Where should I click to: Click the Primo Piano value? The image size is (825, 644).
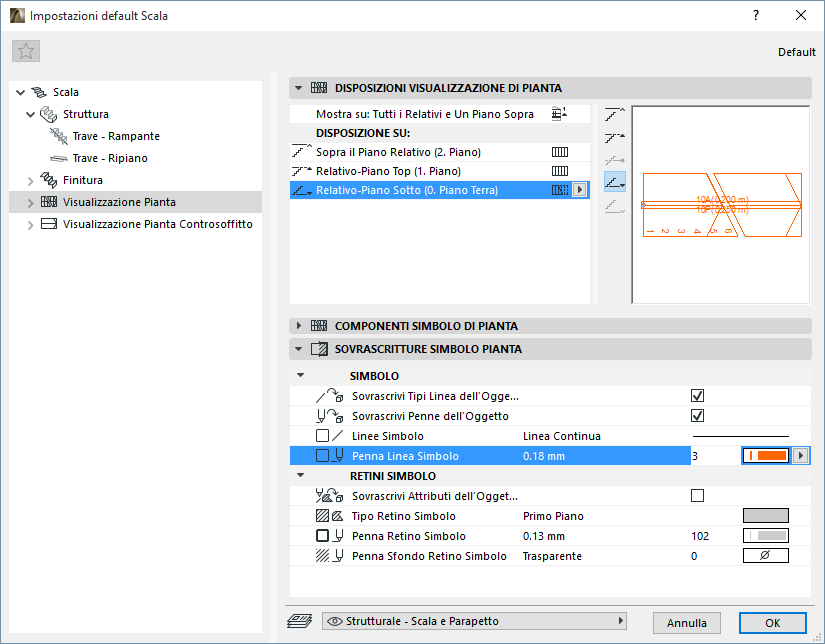click(x=553, y=516)
